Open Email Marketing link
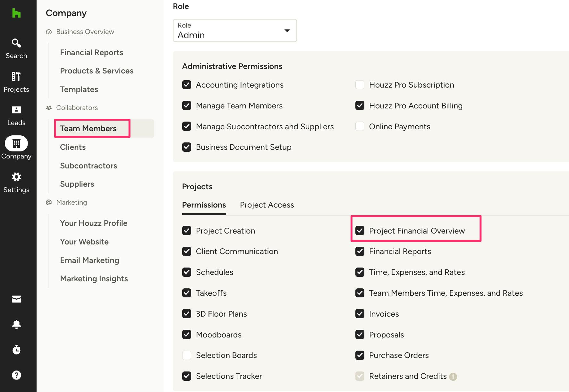569x392 pixels. pos(89,260)
